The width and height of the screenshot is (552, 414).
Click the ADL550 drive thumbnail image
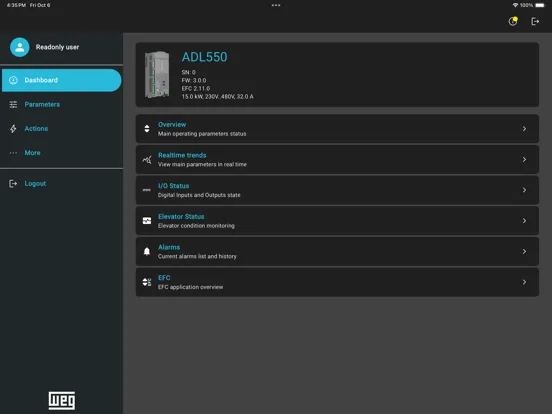click(x=157, y=75)
